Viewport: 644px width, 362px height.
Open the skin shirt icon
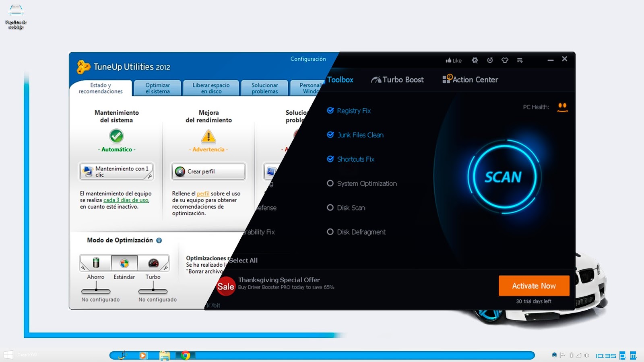point(505,60)
